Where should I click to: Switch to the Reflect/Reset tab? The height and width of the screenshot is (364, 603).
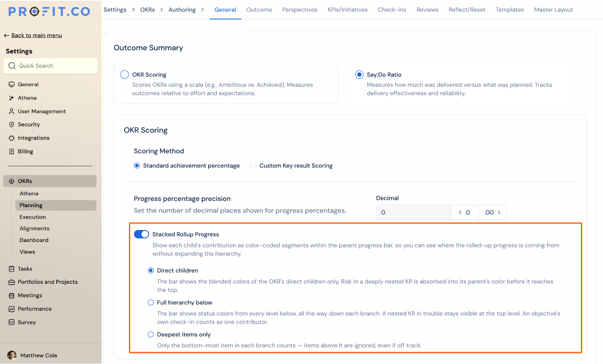(467, 9)
